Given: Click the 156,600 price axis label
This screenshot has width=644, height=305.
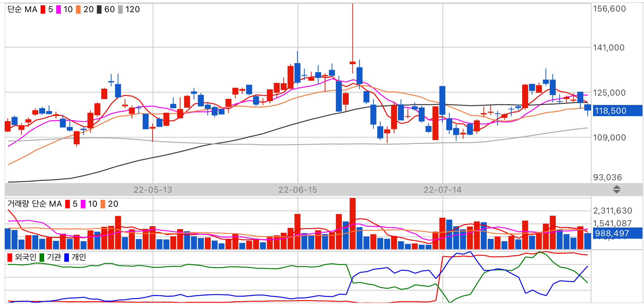Looking at the screenshot, I should pyautogui.click(x=609, y=9).
